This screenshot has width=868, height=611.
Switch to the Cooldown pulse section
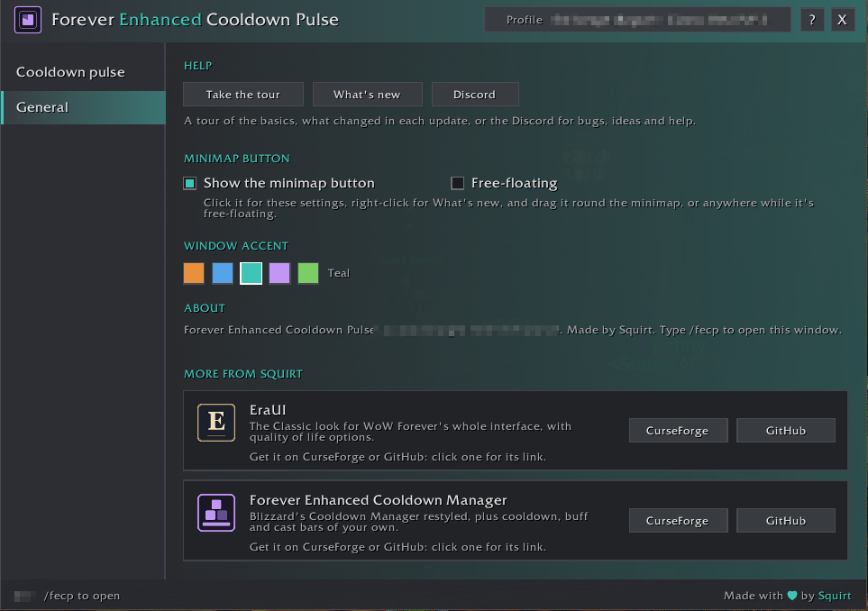point(83,72)
